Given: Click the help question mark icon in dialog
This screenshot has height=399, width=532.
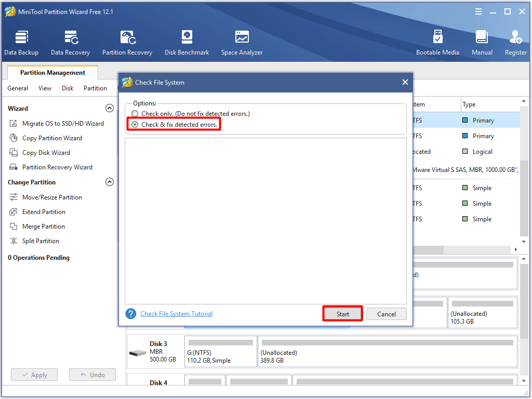Looking at the screenshot, I should click(x=130, y=314).
